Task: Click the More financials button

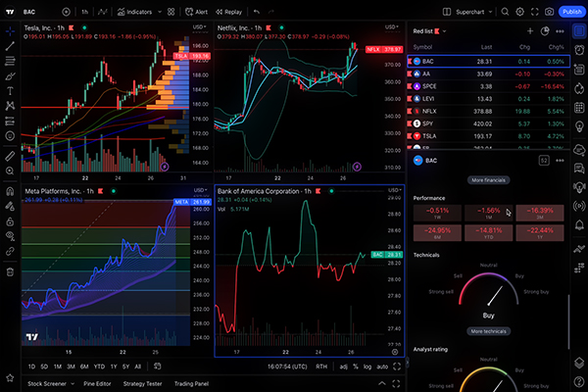Action: click(487, 180)
